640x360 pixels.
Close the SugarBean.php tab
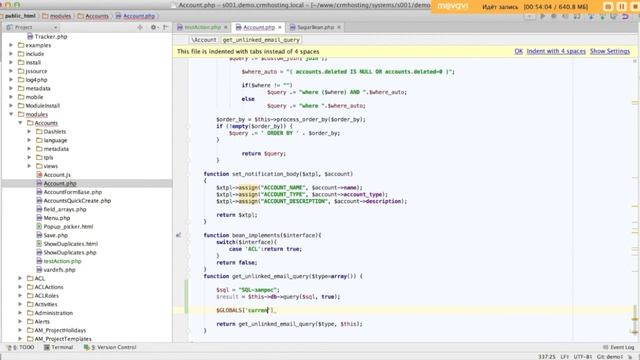pos(339,27)
